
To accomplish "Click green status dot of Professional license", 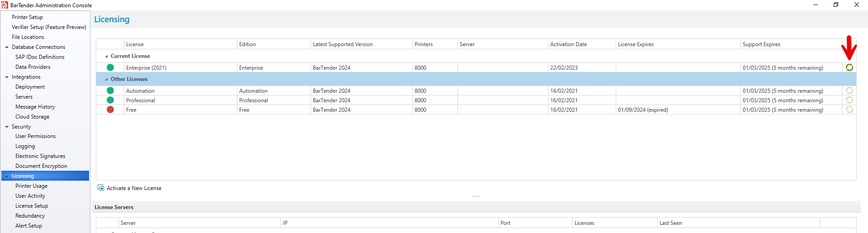I will pyautogui.click(x=110, y=100).
